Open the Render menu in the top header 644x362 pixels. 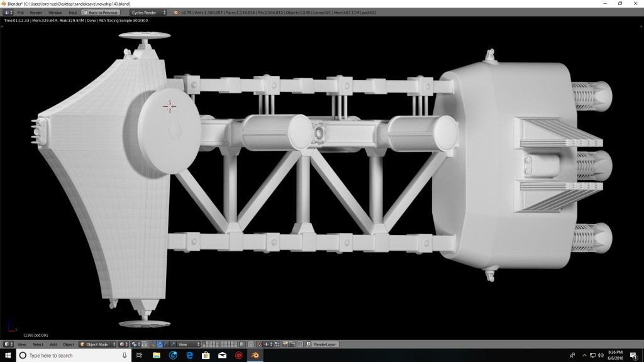click(35, 12)
